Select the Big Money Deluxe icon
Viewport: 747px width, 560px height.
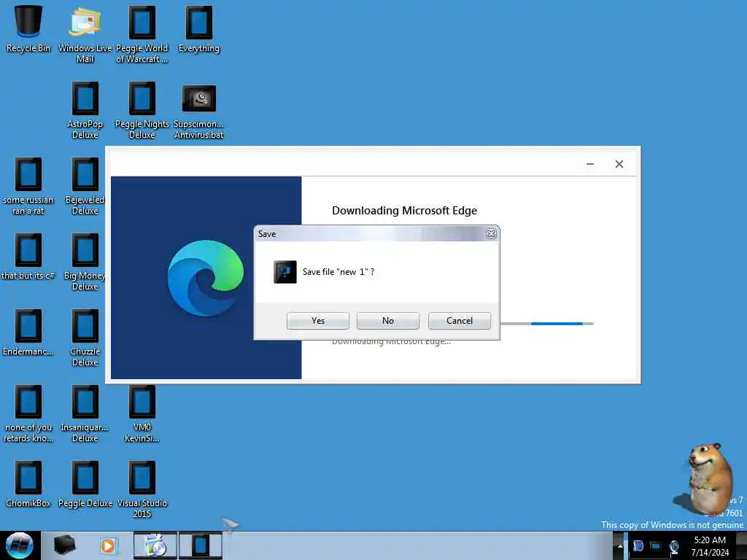pyautogui.click(x=85, y=262)
